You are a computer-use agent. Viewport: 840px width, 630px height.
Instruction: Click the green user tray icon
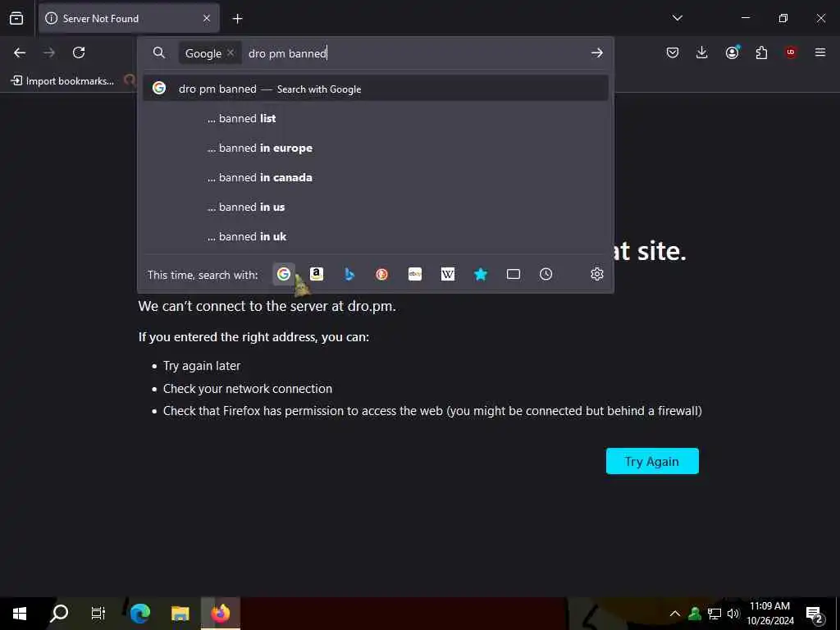[695, 614]
